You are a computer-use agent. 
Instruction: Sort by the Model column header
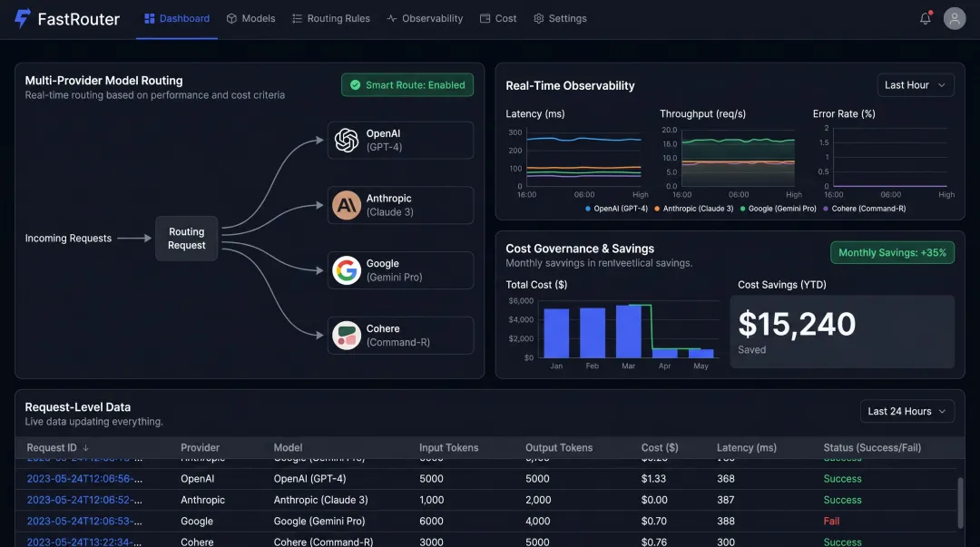point(289,447)
